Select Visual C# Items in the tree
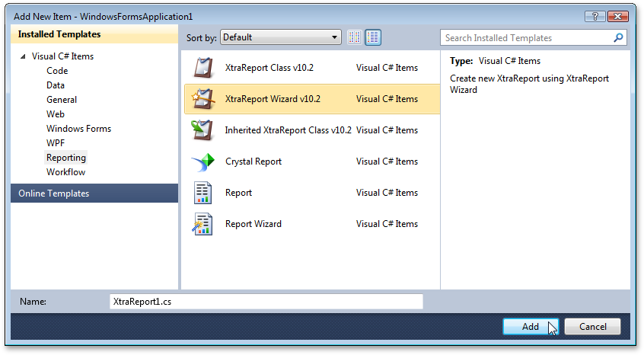 pyautogui.click(x=63, y=56)
